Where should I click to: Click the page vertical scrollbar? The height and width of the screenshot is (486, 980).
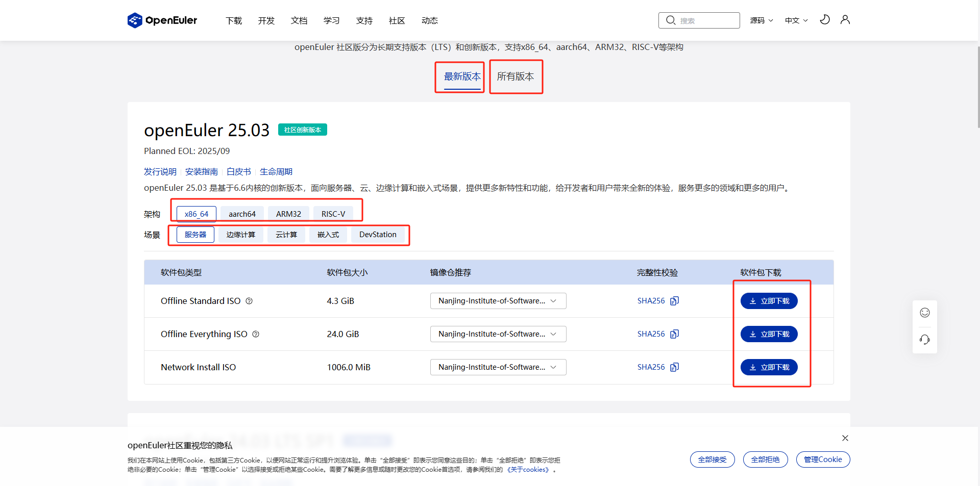978,87
